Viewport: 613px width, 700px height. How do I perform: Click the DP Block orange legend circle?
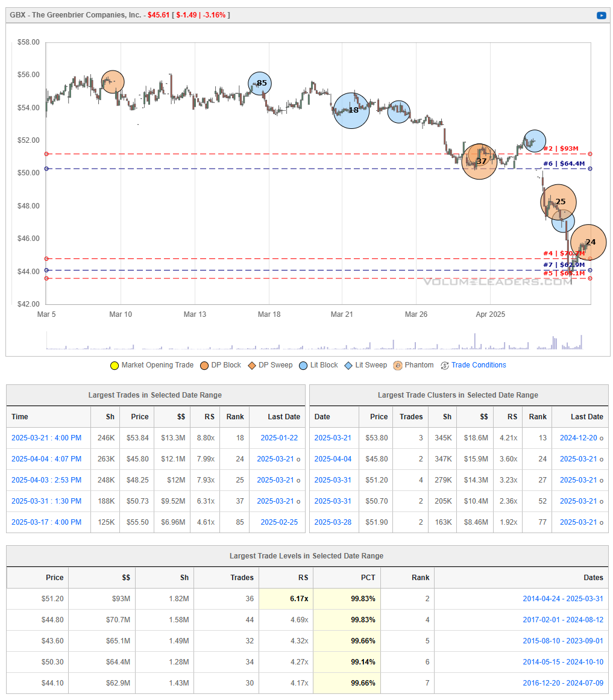204,366
